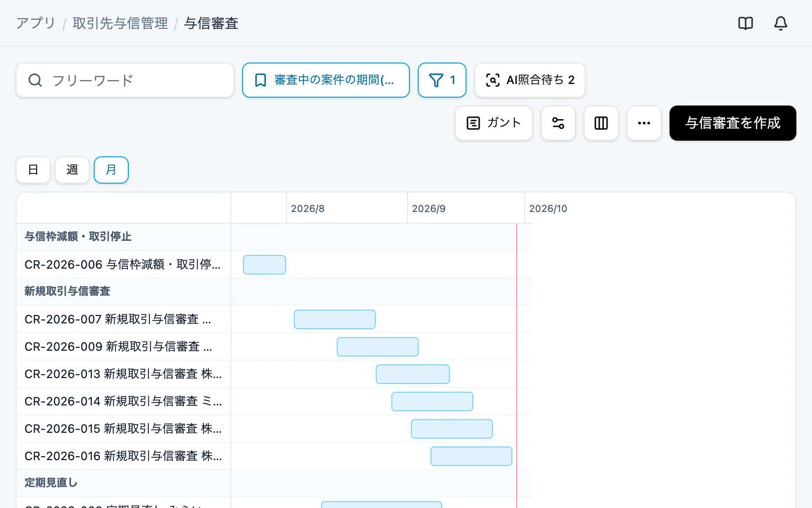Click the bookmark saved view 審査中の案件の期間
The image size is (812, 508).
coord(326,80)
